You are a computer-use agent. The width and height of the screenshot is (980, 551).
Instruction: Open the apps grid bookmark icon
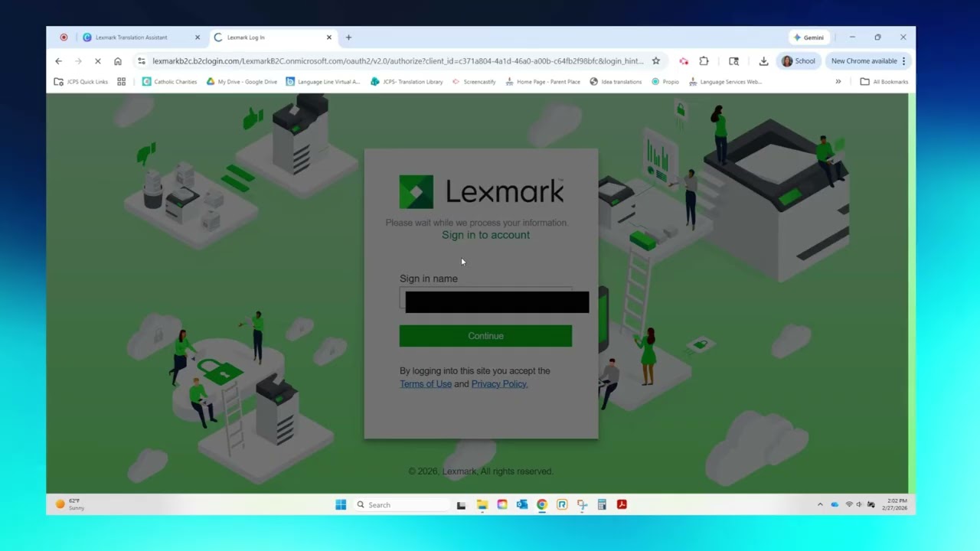121,82
